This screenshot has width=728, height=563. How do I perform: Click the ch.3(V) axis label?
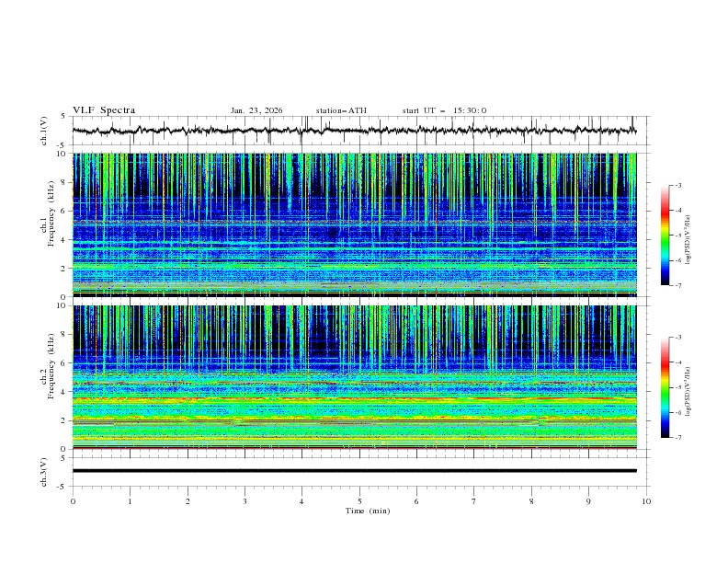pyautogui.click(x=44, y=471)
